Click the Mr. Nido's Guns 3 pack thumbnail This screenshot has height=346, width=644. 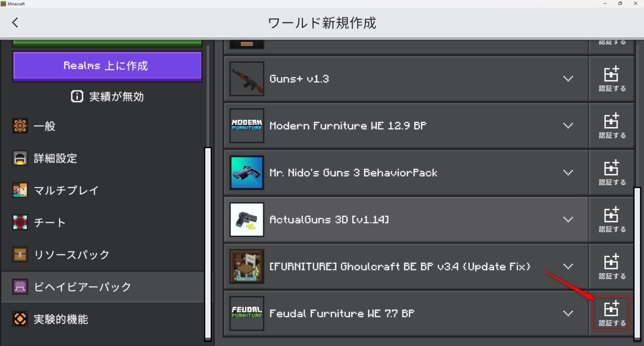pyautogui.click(x=247, y=172)
